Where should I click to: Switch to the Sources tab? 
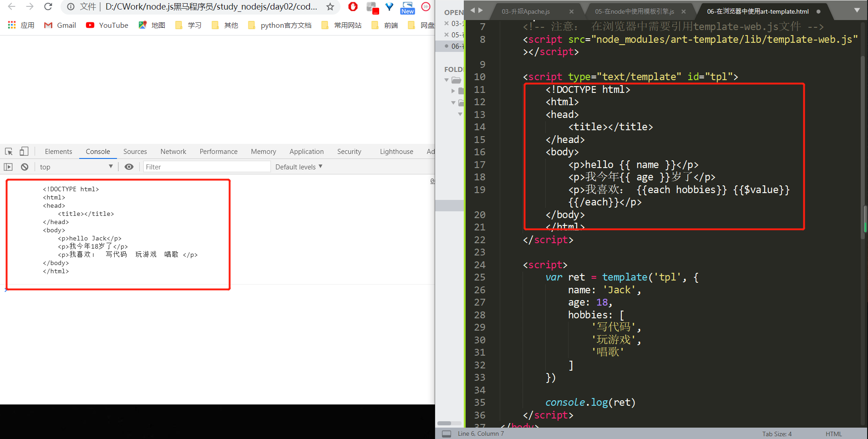point(135,152)
